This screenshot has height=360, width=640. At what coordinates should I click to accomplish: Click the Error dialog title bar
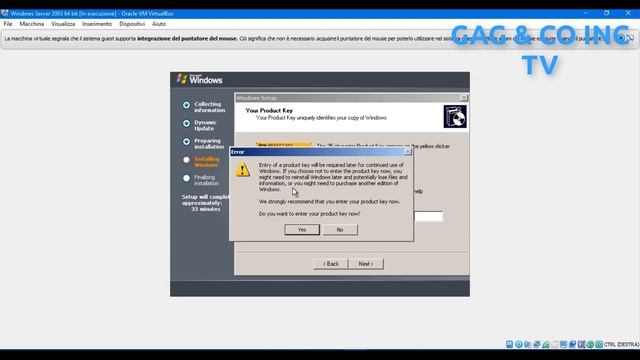click(320, 152)
